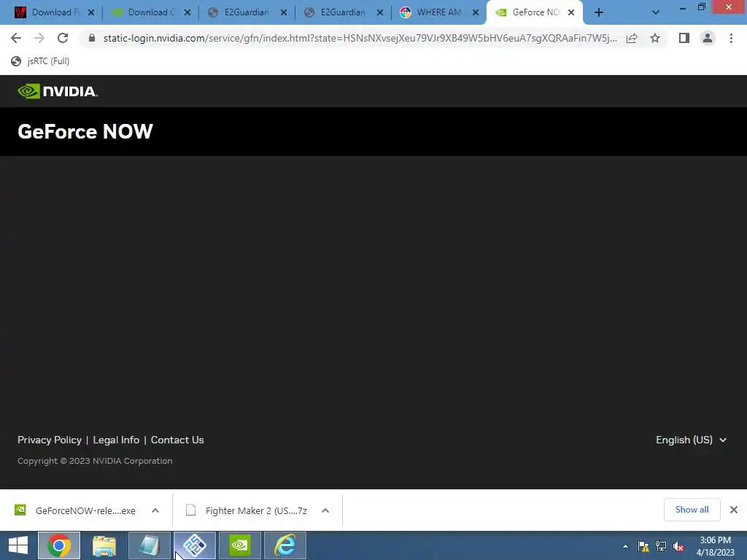This screenshot has width=747, height=560.
Task: Bookmark this page with the star
Action: click(x=655, y=38)
